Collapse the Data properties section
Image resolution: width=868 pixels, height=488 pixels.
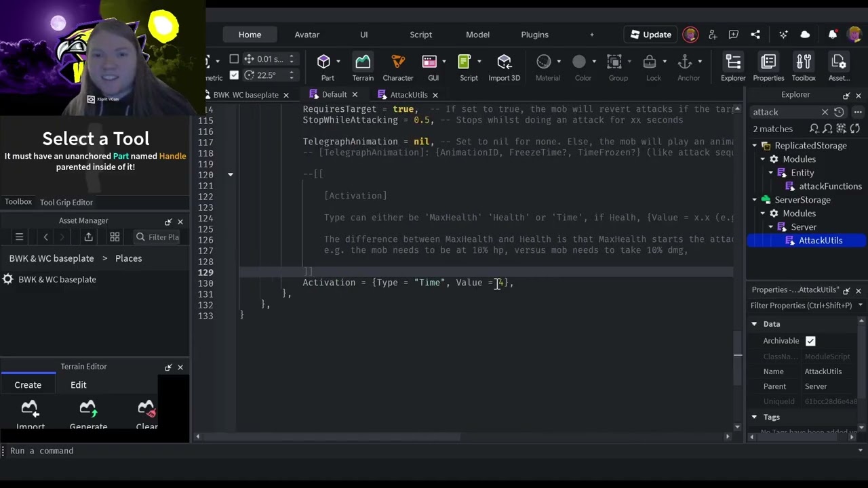pos(754,324)
